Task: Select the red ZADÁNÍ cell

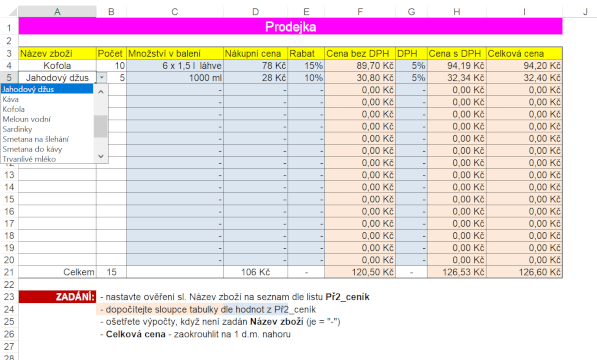Action: [x=57, y=296]
